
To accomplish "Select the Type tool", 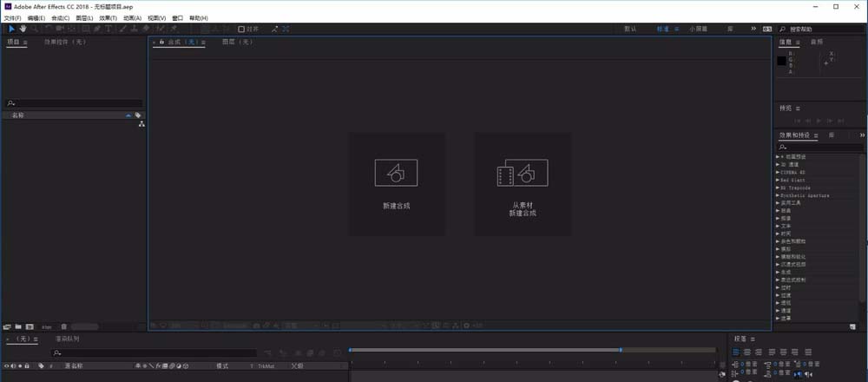I will click(x=108, y=29).
